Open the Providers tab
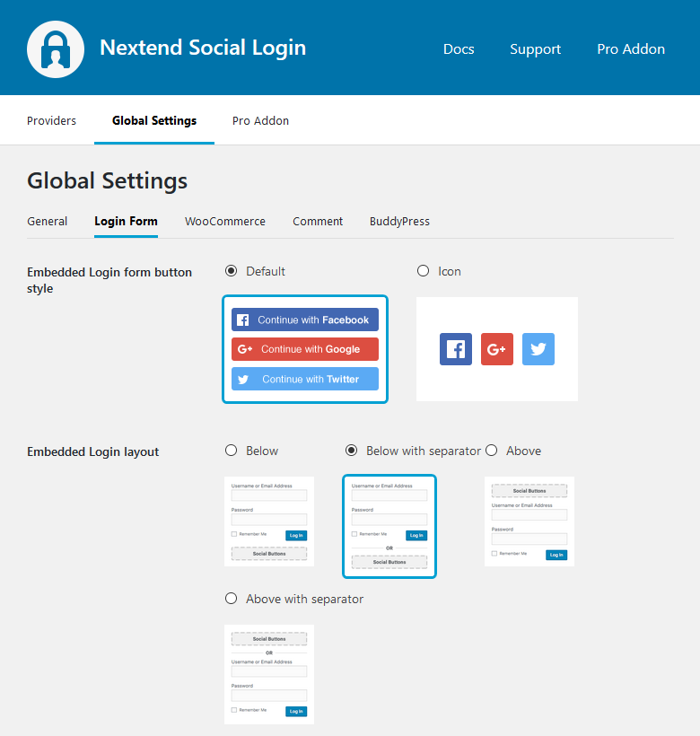 (51, 120)
